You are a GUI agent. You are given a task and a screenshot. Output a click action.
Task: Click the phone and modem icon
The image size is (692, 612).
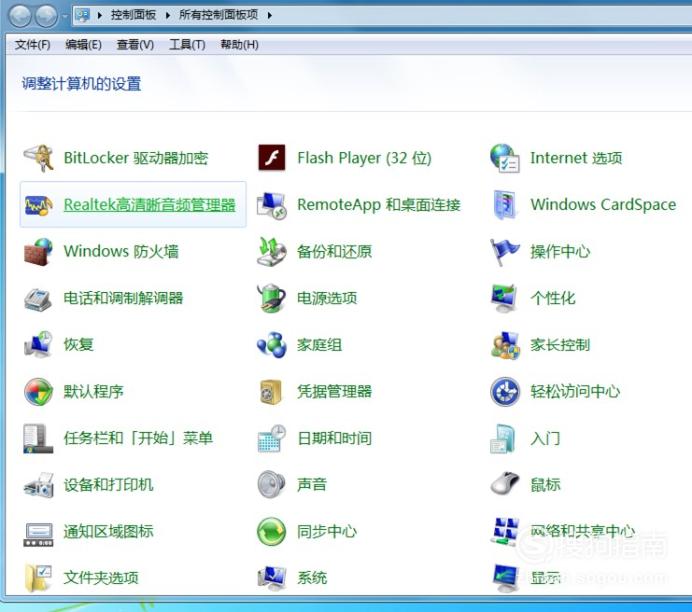click(x=38, y=298)
